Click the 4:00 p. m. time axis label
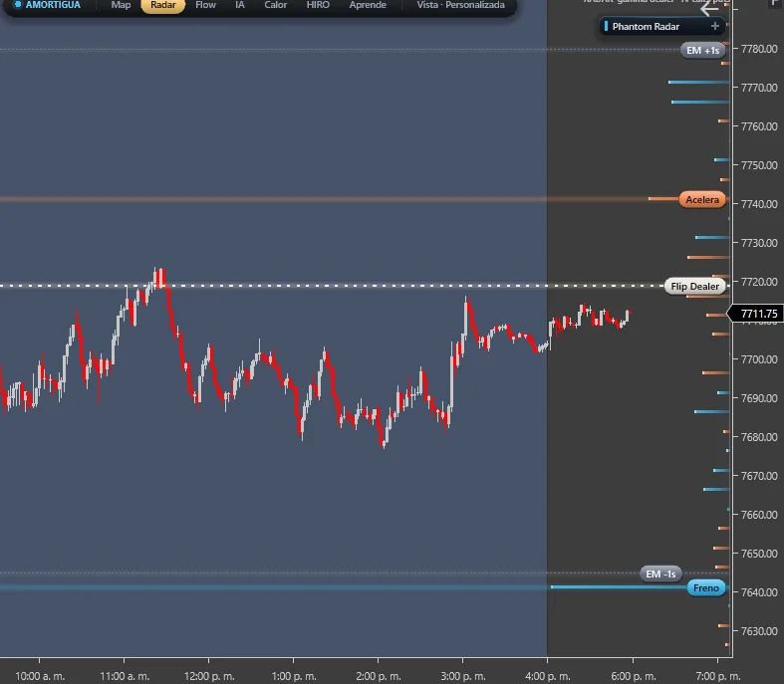The image size is (784, 684). 548,676
